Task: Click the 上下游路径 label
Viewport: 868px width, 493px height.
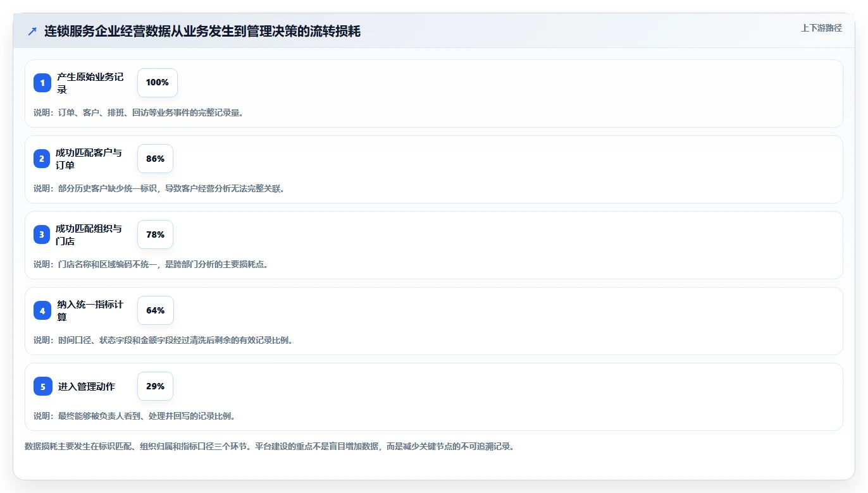Action: point(821,28)
